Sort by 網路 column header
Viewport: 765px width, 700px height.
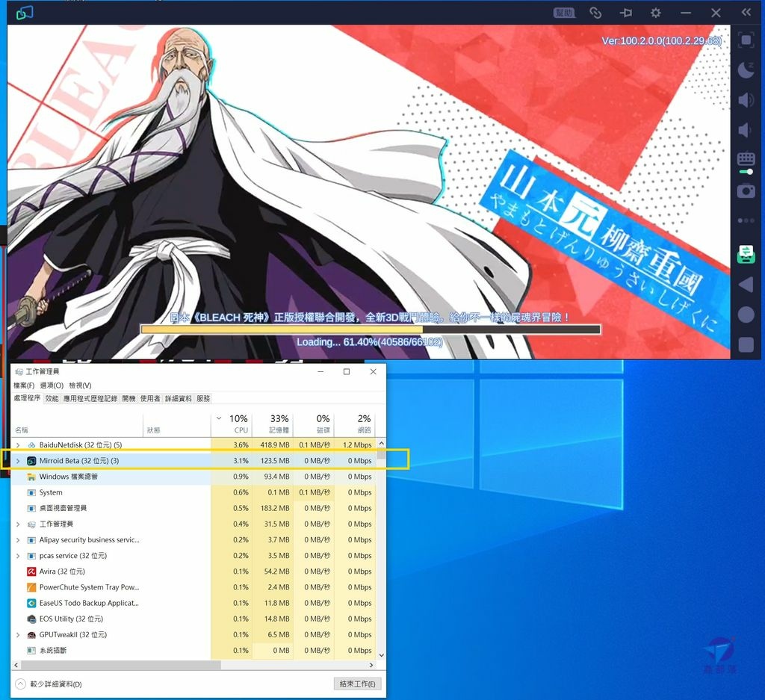coord(355,424)
